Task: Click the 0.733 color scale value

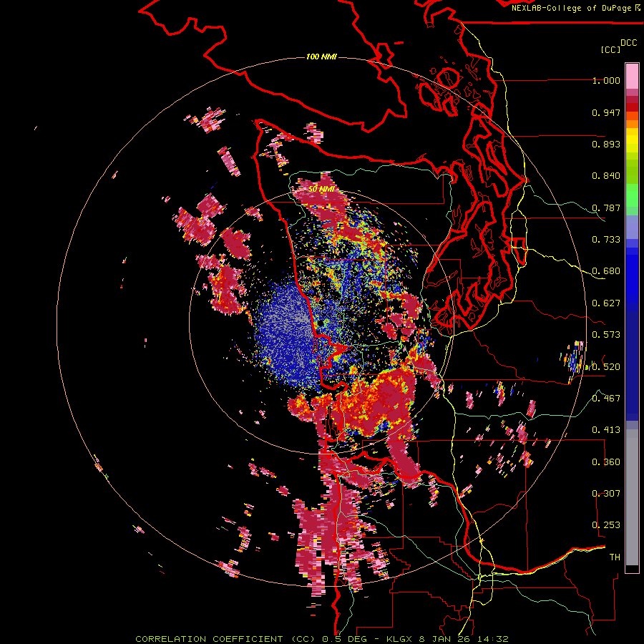Action: [x=606, y=240]
